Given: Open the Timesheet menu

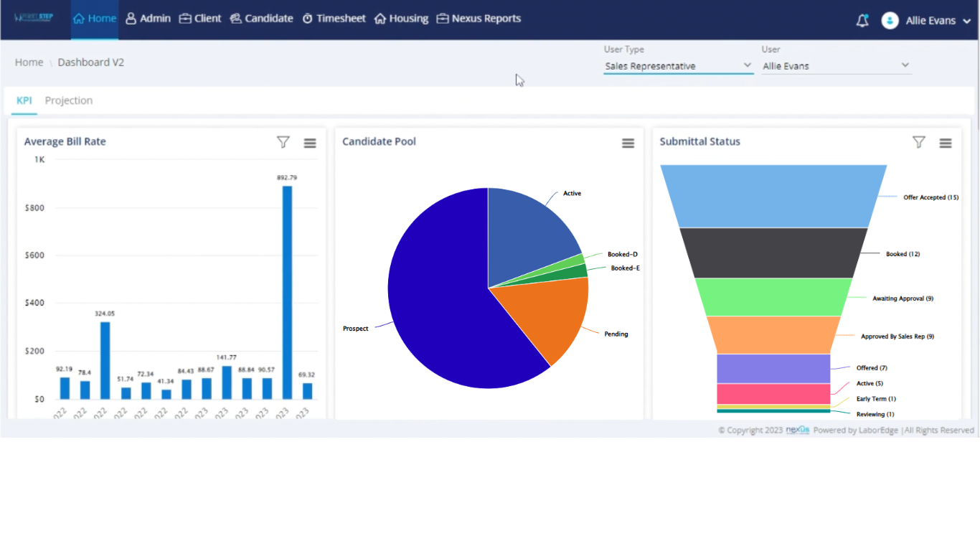Looking at the screenshot, I should [x=334, y=19].
